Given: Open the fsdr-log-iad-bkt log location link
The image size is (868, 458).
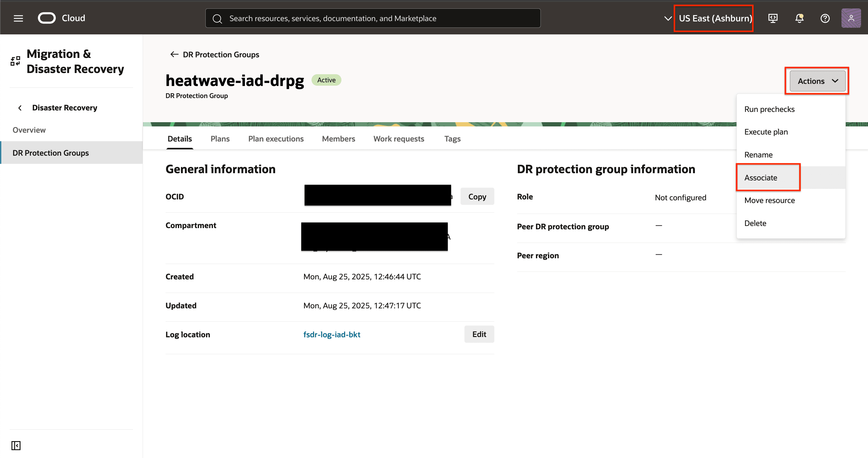Looking at the screenshot, I should [331, 334].
